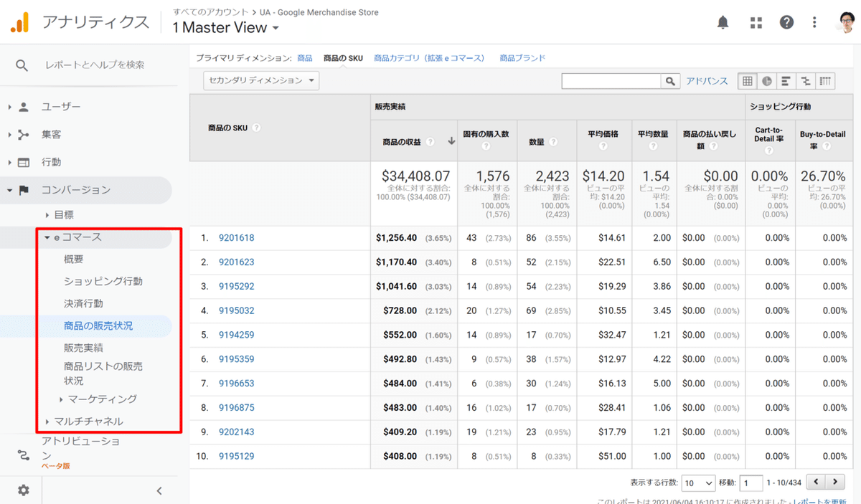The image size is (861, 504).
Task: Expand the 行動 section
Action: point(9,162)
